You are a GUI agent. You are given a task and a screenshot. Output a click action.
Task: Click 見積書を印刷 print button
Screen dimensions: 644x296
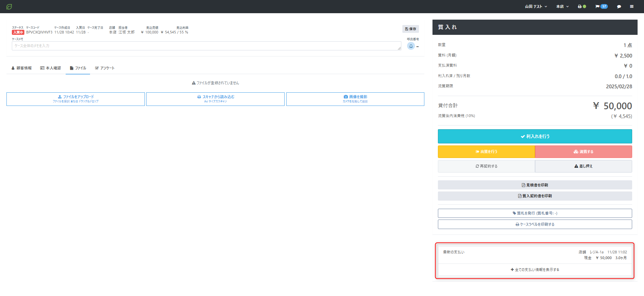pyautogui.click(x=535, y=185)
